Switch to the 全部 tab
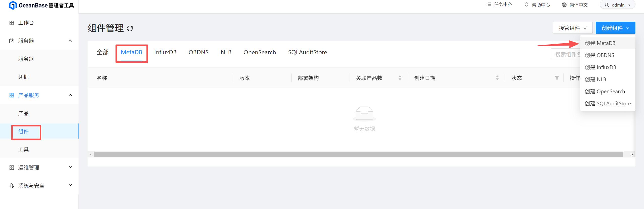644x209 pixels. [x=103, y=52]
